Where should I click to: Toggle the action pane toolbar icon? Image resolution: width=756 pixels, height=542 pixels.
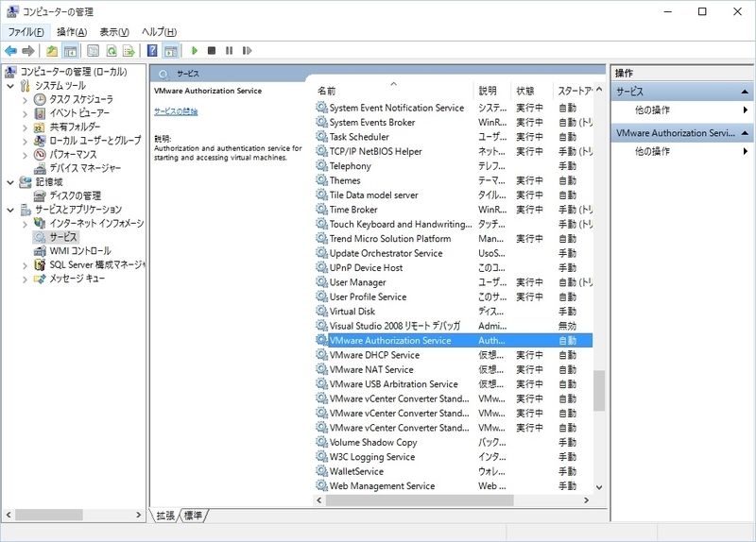[171, 51]
